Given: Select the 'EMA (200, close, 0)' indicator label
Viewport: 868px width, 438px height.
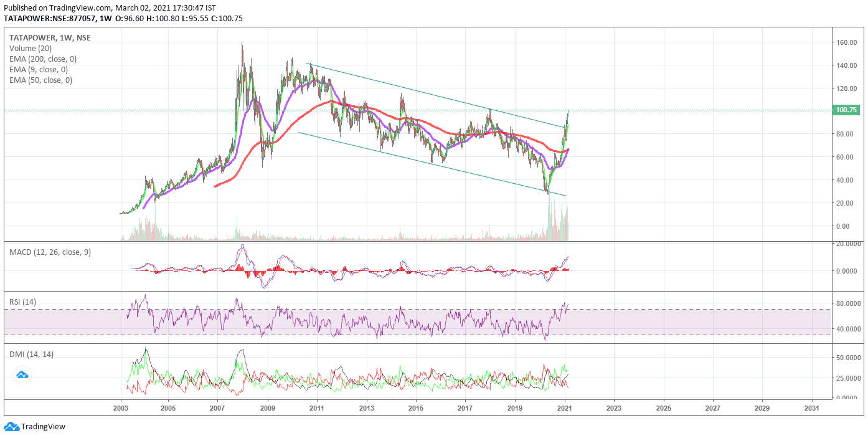Looking at the screenshot, I should (43, 59).
